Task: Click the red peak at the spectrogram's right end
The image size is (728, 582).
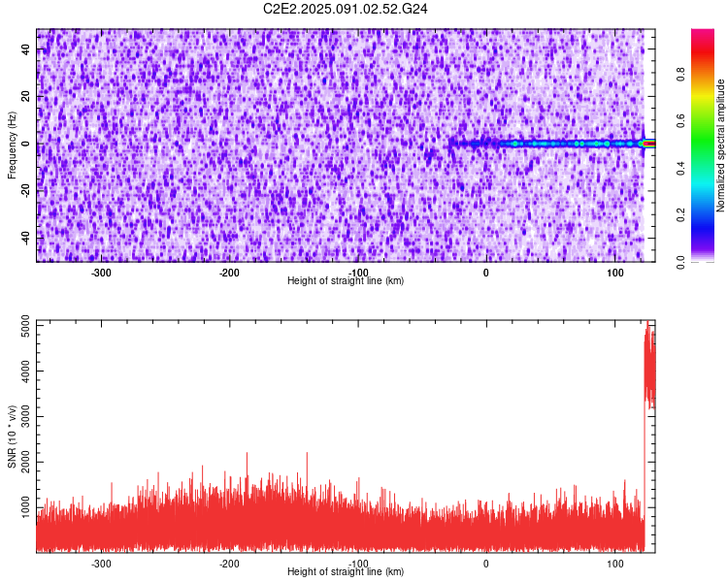Action: 649,144
